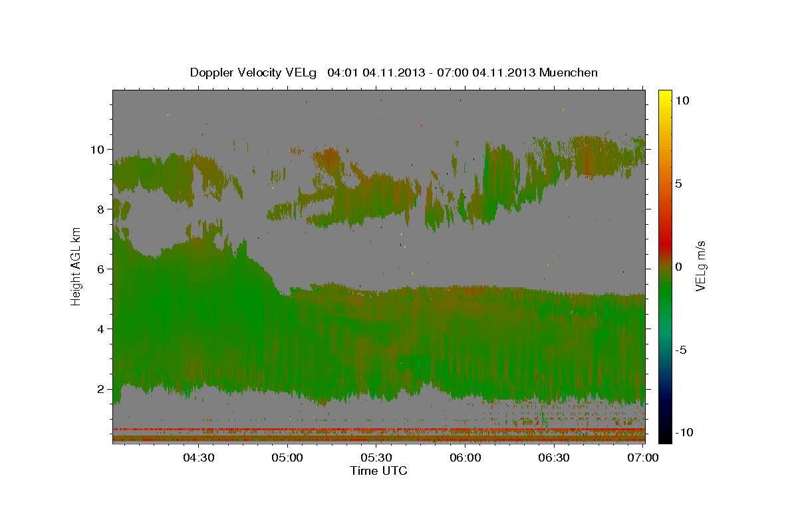The height and width of the screenshot is (532, 798).
Task: Select the 05:00 time tick label
Action: click(287, 458)
